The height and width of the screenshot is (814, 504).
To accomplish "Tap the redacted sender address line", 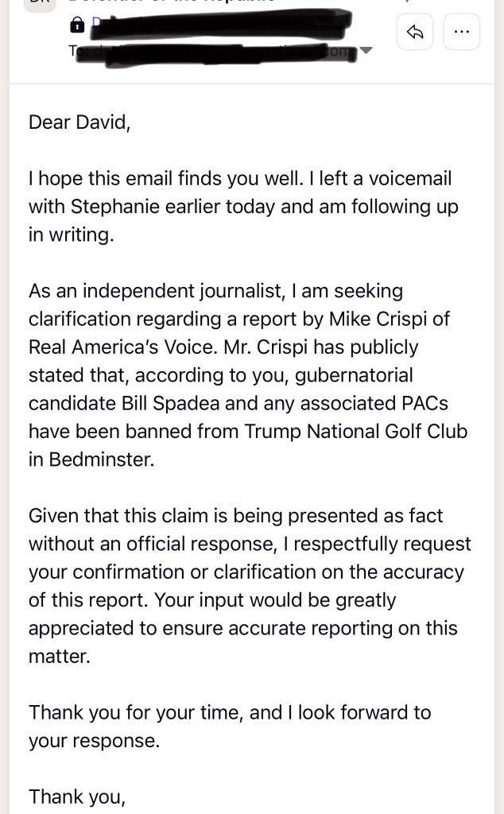I will point(215,25).
